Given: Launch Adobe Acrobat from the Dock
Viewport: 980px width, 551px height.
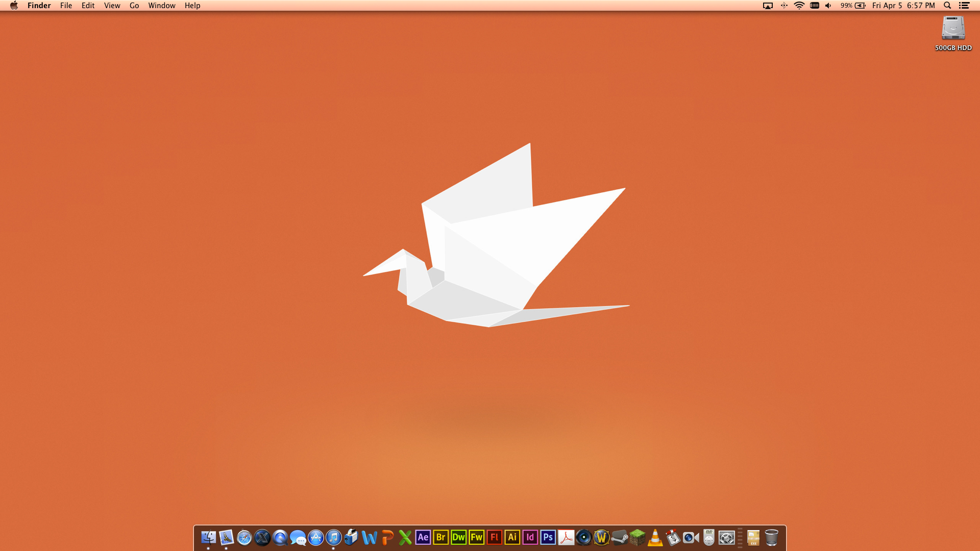Looking at the screenshot, I should 566,537.
